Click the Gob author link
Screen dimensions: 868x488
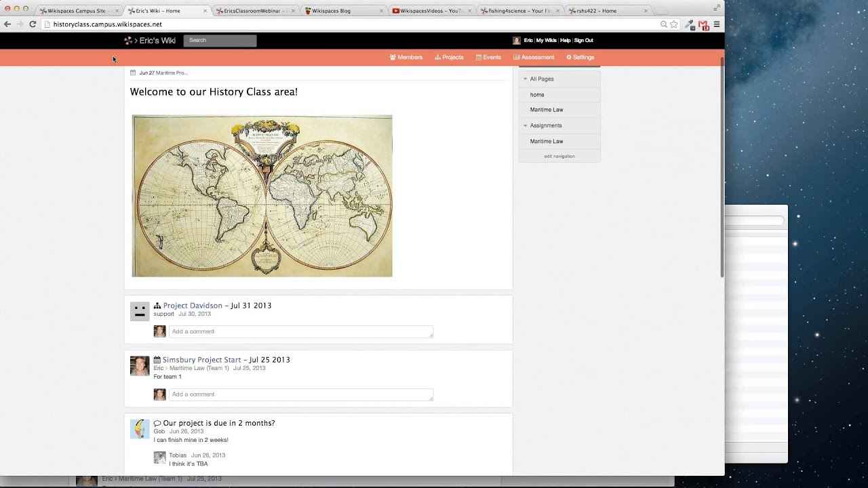coord(159,431)
